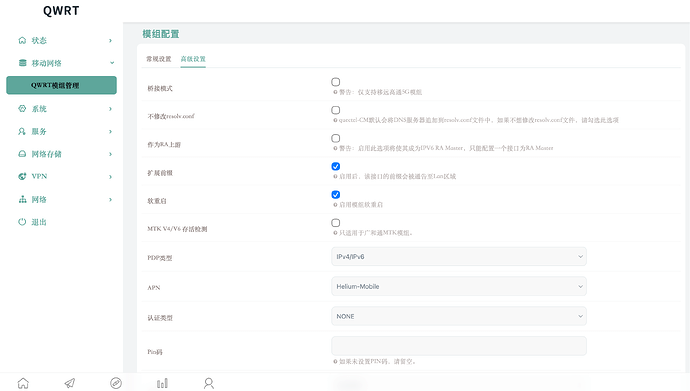Switch to the 常规设置 tab
690x391 pixels.
[x=159, y=59]
